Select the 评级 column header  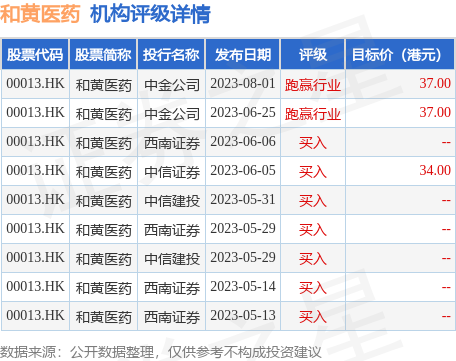(x=313, y=55)
